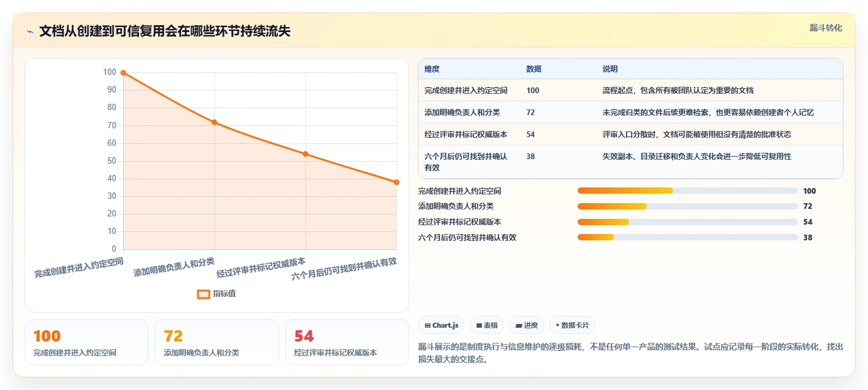
Task: Click the description starting 评审入口分散时
Action: pyautogui.click(x=696, y=135)
